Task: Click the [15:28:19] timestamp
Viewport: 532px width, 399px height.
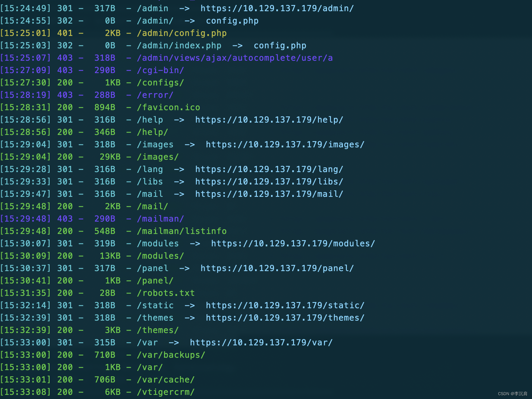Action: (x=25, y=95)
